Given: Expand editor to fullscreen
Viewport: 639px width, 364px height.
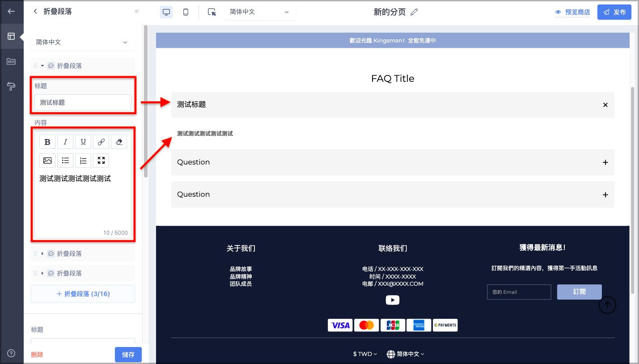Looking at the screenshot, I should click(101, 161).
